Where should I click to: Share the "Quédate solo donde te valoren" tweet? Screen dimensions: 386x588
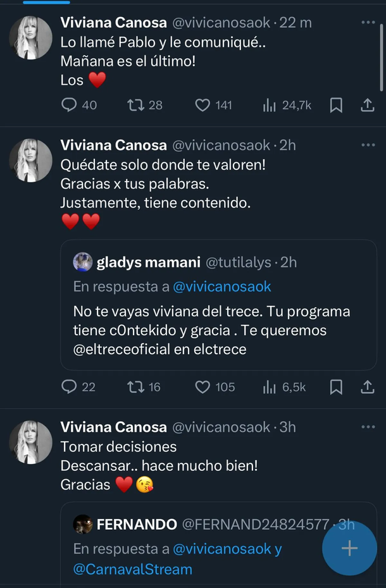pos(368,386)
